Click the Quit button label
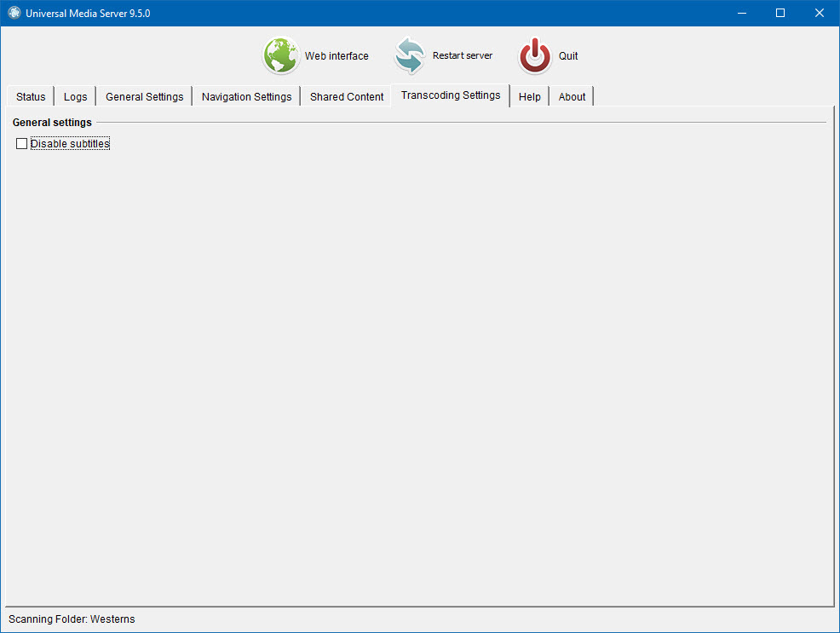 [x=568, y=55]
